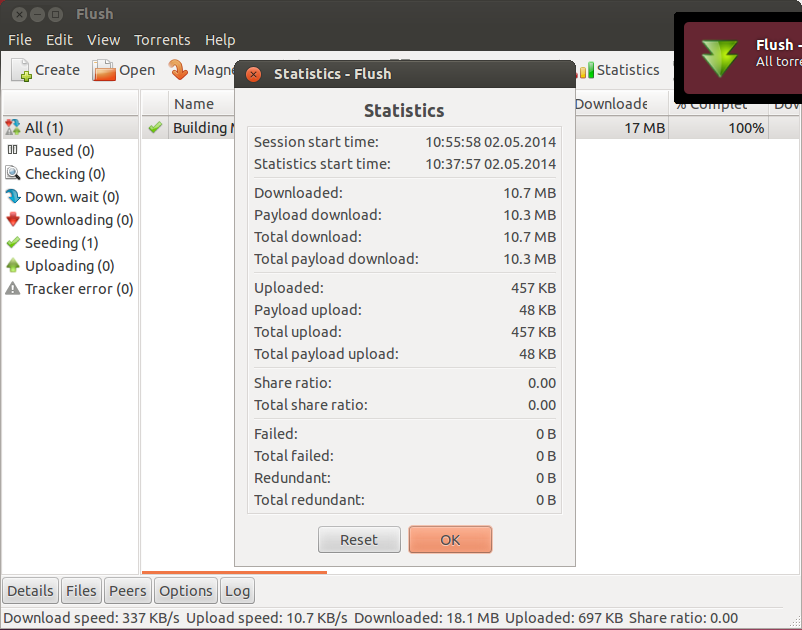Select the Tracker error (0) filter
The height and width of the screenshot is (630, 802).
click(71, 289)
